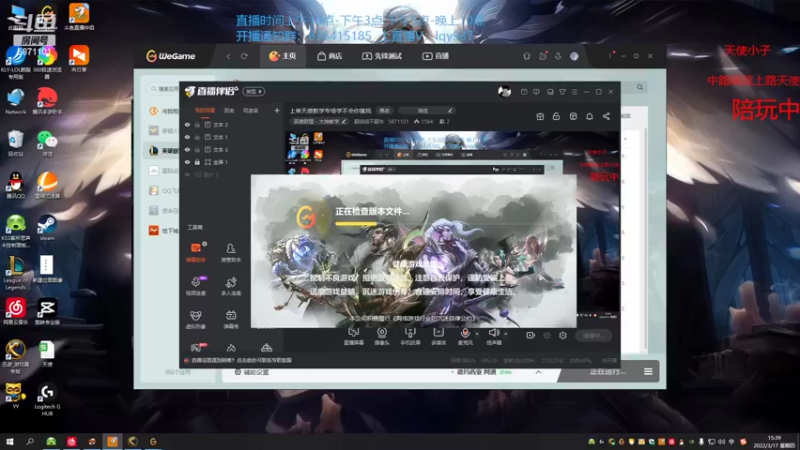
Task: Open the steam desktop shortcut
Action: [x=47, y=228]
